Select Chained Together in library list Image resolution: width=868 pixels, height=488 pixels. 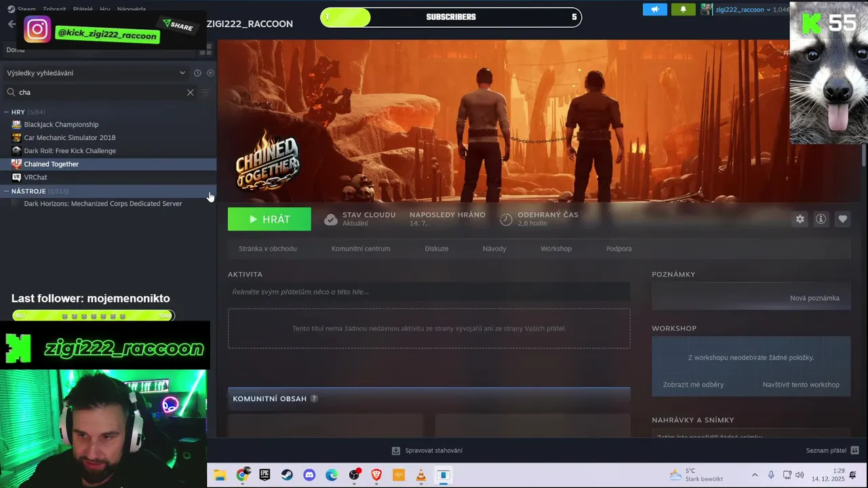pos(51,164)
